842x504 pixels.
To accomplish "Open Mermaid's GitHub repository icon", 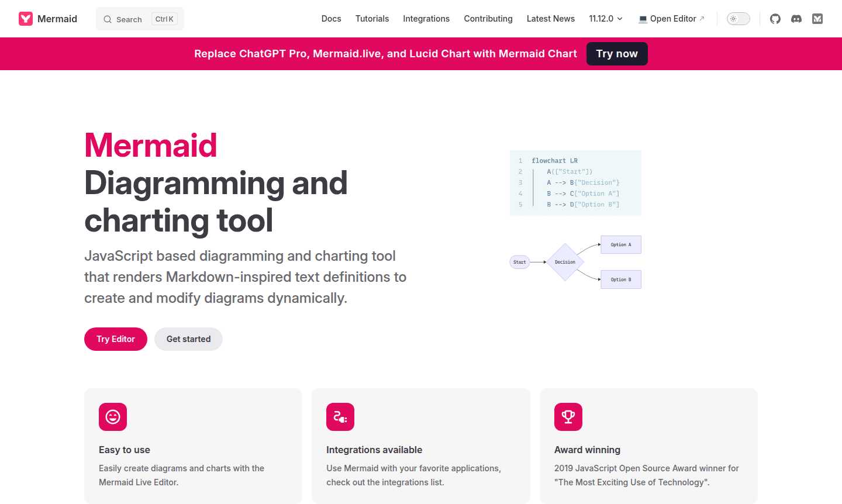I will [775, 19].
